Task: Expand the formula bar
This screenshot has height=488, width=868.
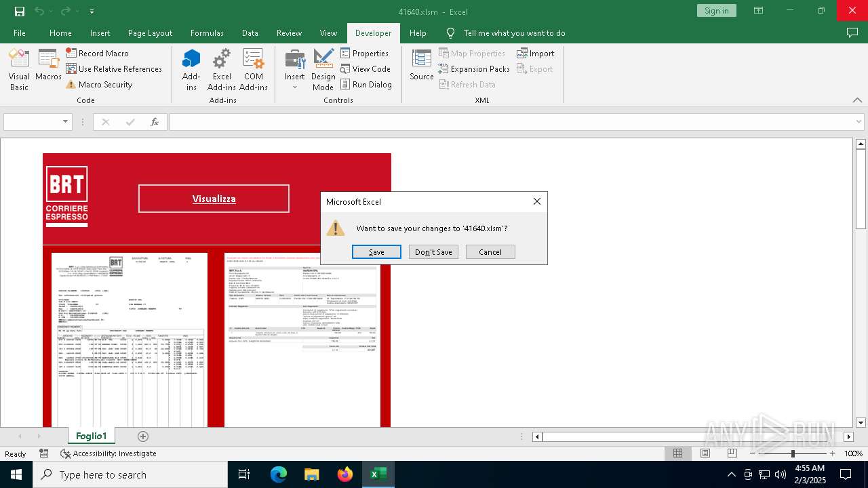Action: [860, 122]
